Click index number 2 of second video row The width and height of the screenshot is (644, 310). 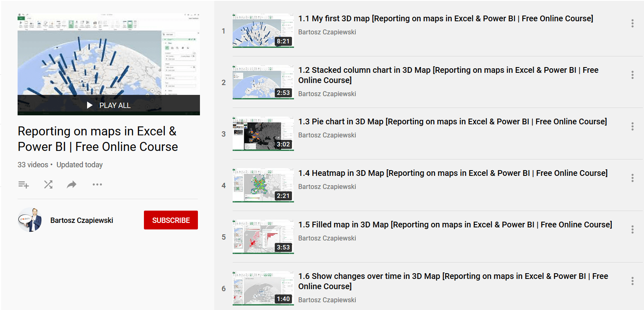[224, 83]
